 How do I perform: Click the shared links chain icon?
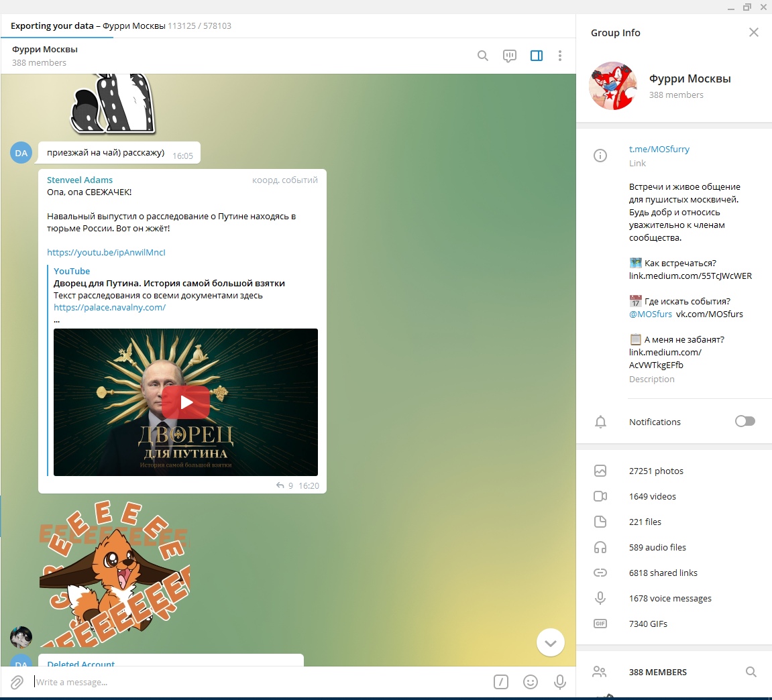600,573
